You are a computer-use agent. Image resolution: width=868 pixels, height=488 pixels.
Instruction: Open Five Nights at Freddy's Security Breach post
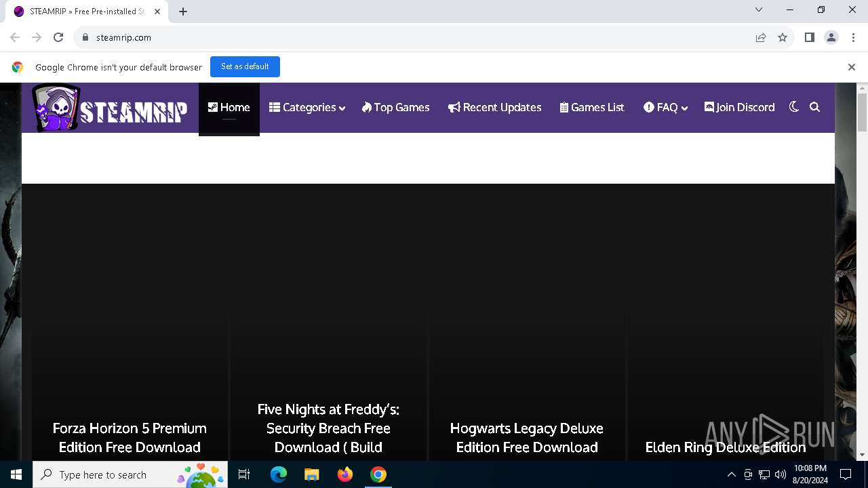click(x=328, y=428)
